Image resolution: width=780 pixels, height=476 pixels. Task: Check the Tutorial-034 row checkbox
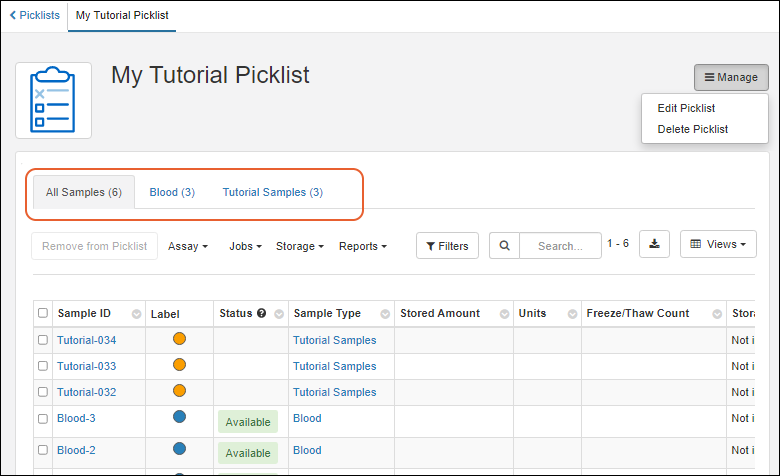43,340
